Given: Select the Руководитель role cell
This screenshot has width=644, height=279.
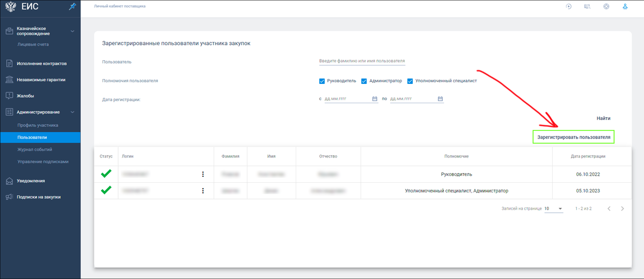Looking at the screenshot, I should [x=457, y=174].
